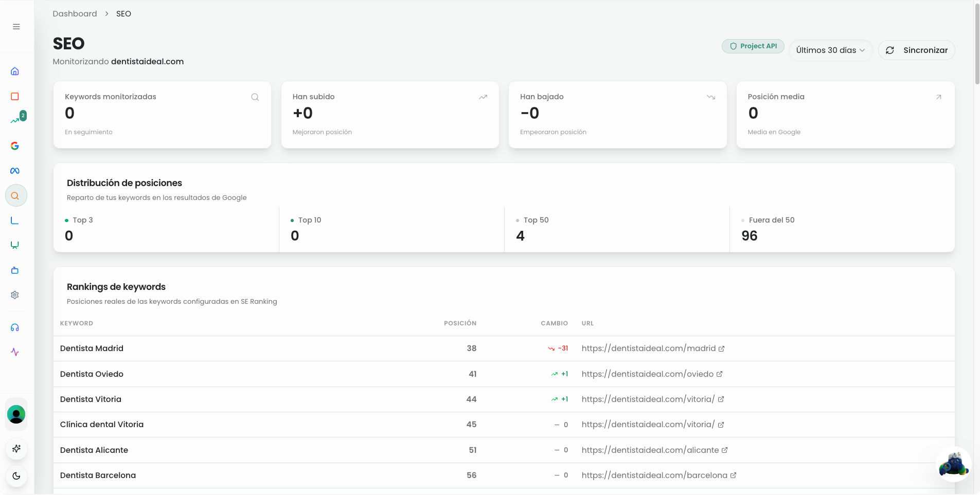Screen dimensions: 980x495
Task: Open Dentista Vitoria row URL link
Action: click(x=653, y=399)
